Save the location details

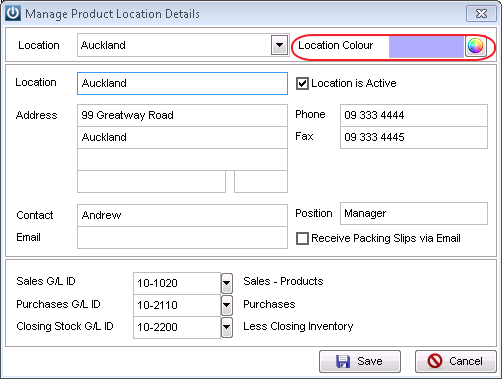(360, 361)
